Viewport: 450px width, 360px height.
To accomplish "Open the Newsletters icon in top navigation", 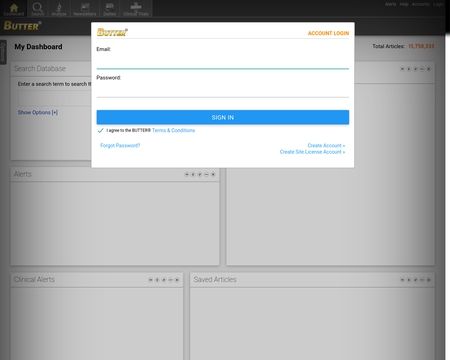I will tap(85, 8).
